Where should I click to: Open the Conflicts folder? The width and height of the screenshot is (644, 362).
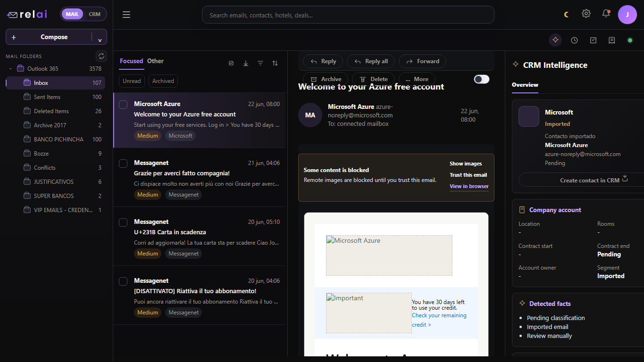tap(56, 167)
